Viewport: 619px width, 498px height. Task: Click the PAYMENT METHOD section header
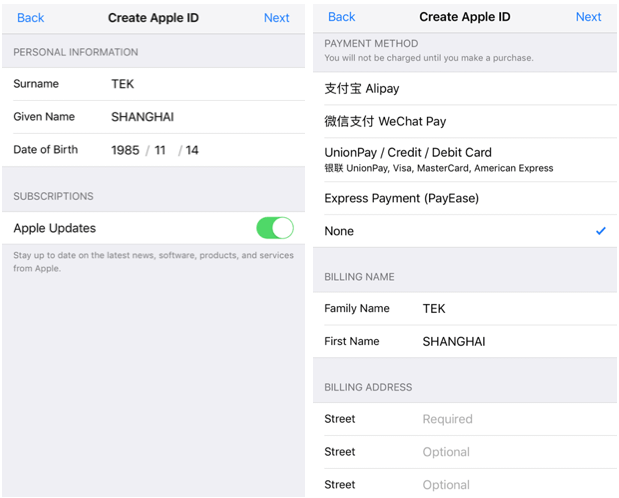click(371, 43)
